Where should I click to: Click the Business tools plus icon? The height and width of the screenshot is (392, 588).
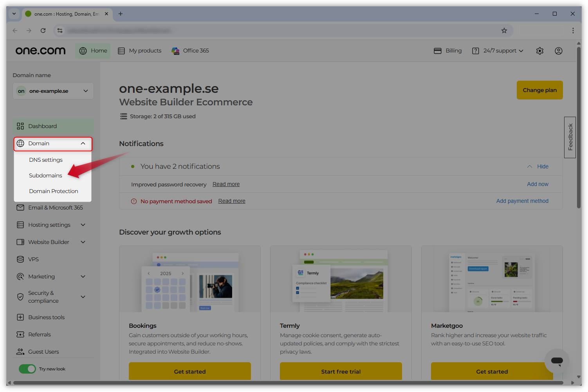[x=20, y=317]
